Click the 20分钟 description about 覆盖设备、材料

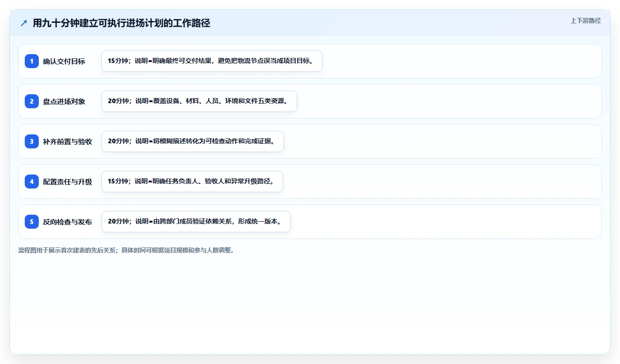pos(199,101)
